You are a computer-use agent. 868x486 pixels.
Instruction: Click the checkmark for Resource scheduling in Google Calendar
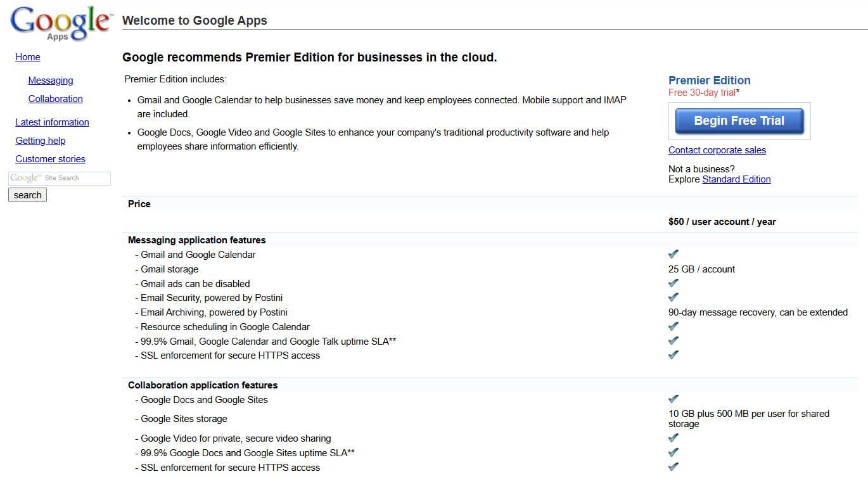(x=673, y=326)
